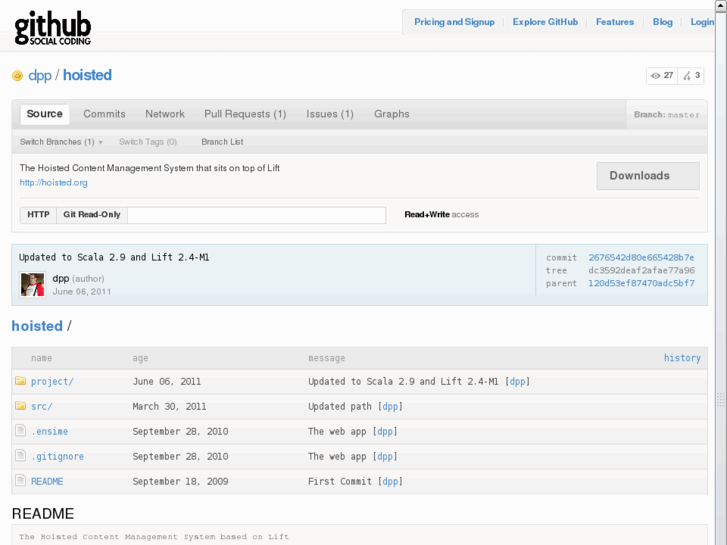Click the scrollbar up arrow
Screen dimensions: 727x545
click(x=721, y=5)
